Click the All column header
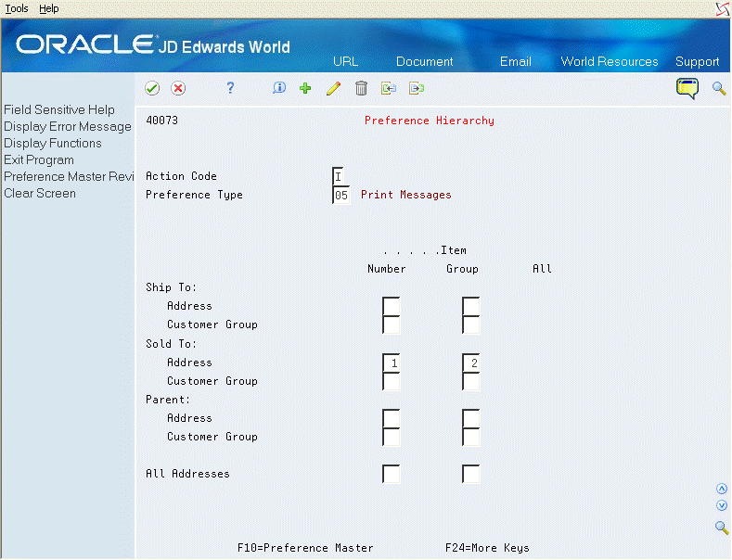Screen dimensions: 732x560 pyautogui.click(x=542, y=269)
